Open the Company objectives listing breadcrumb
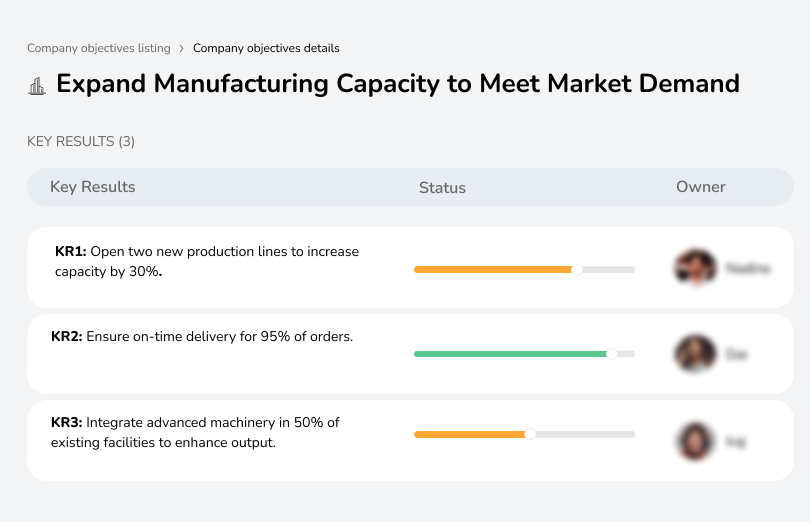This screenshot has height=522, width=810. 99,48
